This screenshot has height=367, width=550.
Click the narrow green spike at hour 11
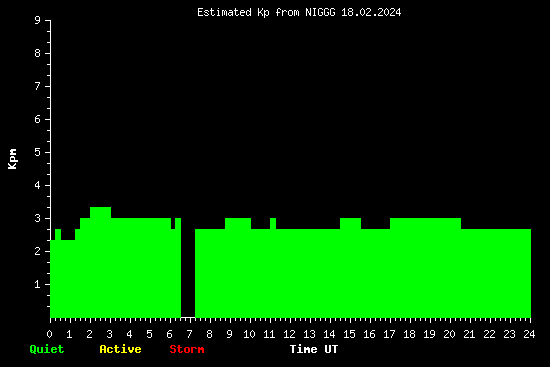273,223
